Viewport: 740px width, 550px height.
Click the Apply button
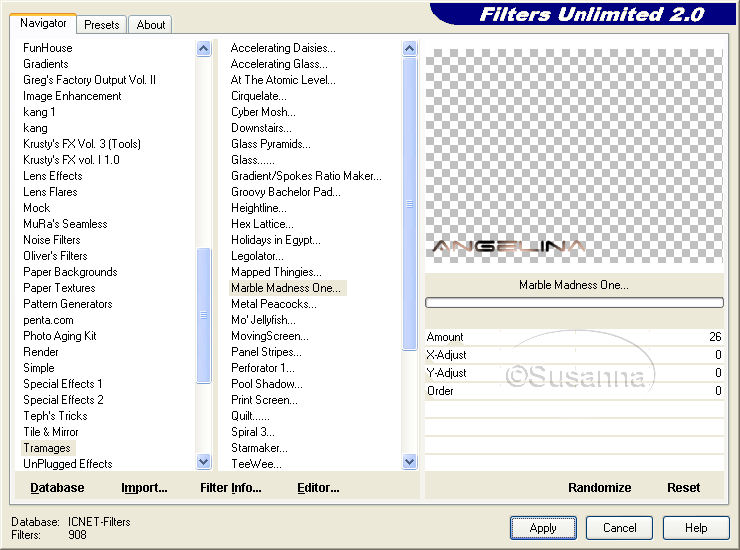tap(543, 528)
